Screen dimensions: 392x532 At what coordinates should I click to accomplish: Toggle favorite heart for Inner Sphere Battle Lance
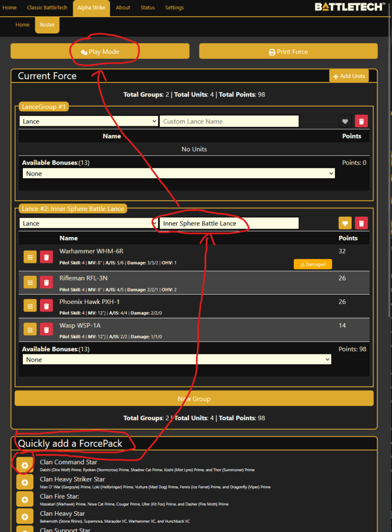[x=345, y=223]
